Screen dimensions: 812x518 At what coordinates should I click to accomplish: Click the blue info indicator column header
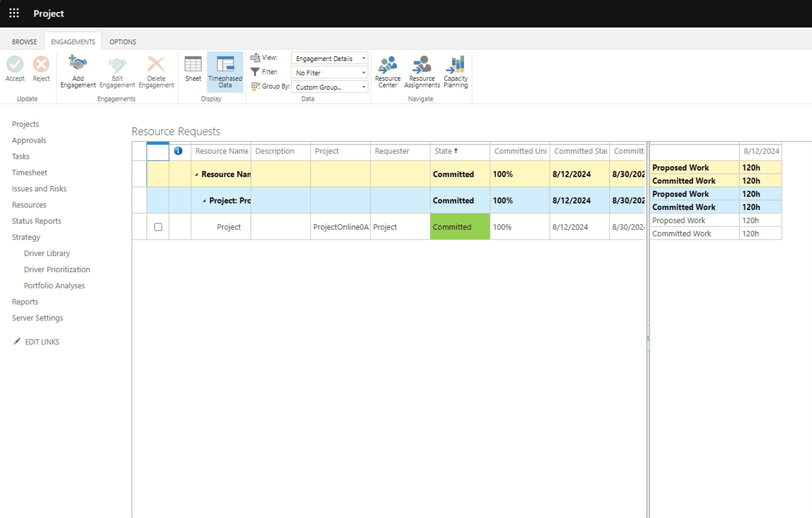tap(178, 151)
